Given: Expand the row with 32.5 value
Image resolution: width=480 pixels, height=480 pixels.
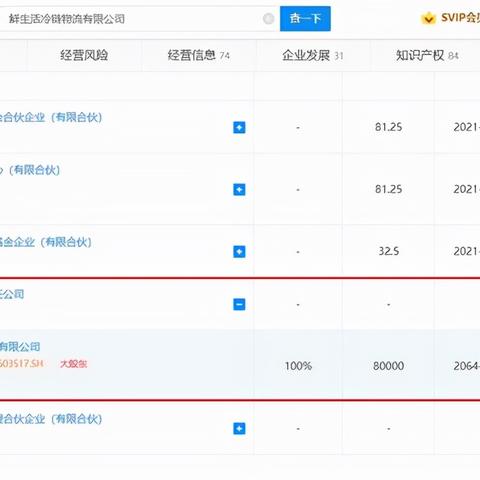Looking at the screenshot, I should (239, 251).
